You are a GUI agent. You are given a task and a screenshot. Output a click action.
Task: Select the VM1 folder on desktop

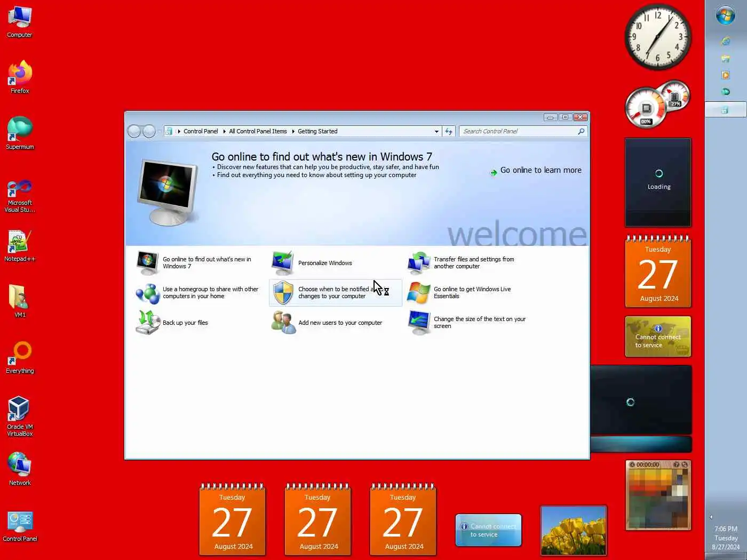(x=20, y=302)
